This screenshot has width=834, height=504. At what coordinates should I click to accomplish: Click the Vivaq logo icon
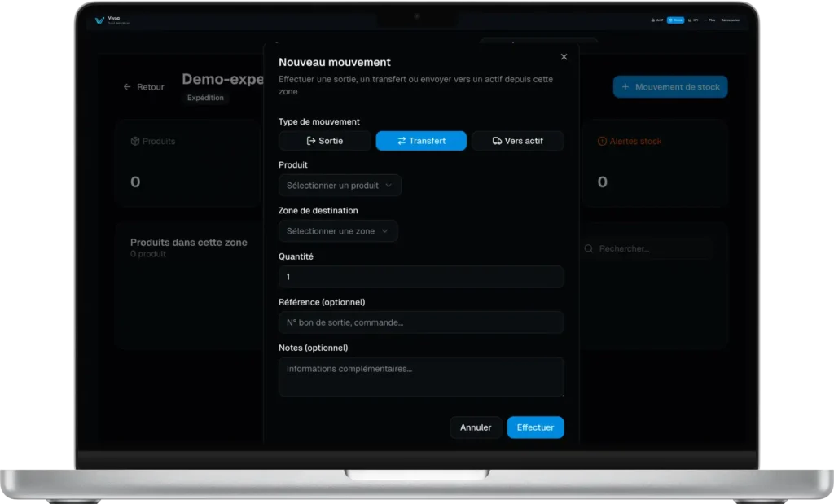pos(99,20)
